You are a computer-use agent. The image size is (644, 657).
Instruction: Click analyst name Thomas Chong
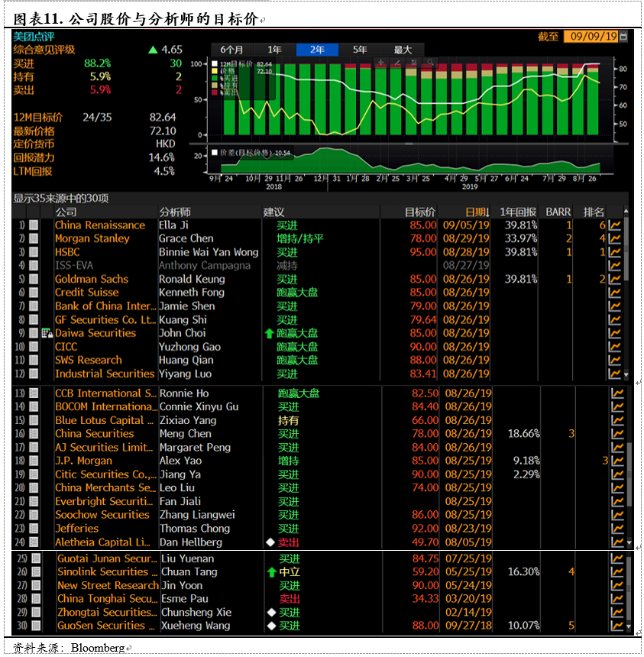coord(195,529)
